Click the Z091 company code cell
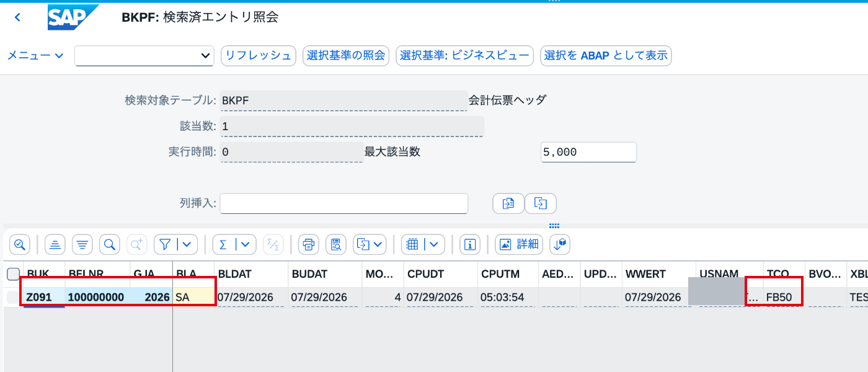The width and height of the screenshot is (868, 372). tap(44, 298)
